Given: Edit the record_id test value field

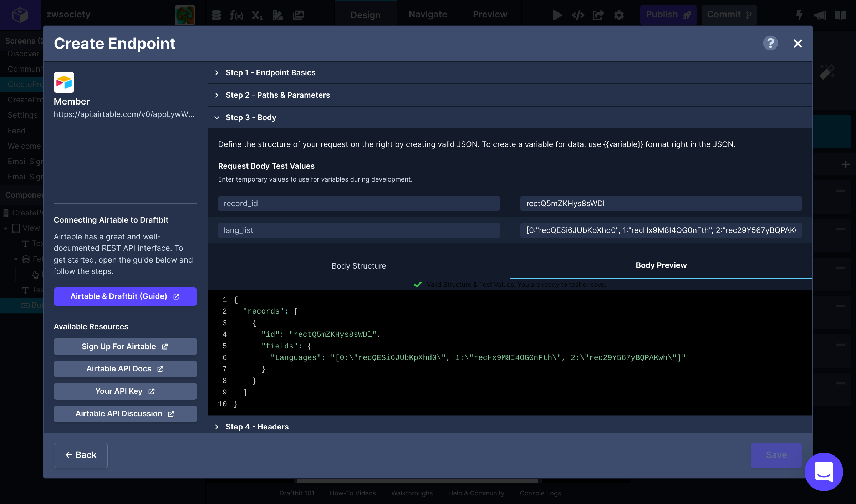Looking at the screenshot, I should point(661,203).
